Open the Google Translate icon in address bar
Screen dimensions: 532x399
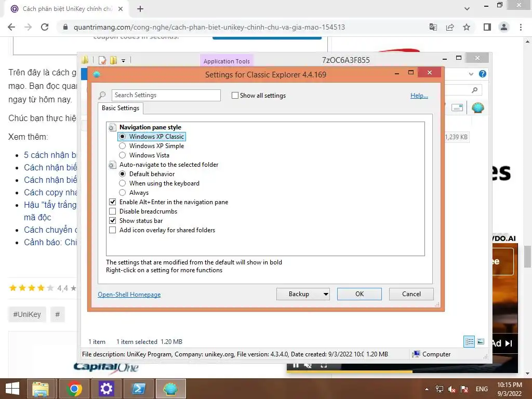coord(433,27)
